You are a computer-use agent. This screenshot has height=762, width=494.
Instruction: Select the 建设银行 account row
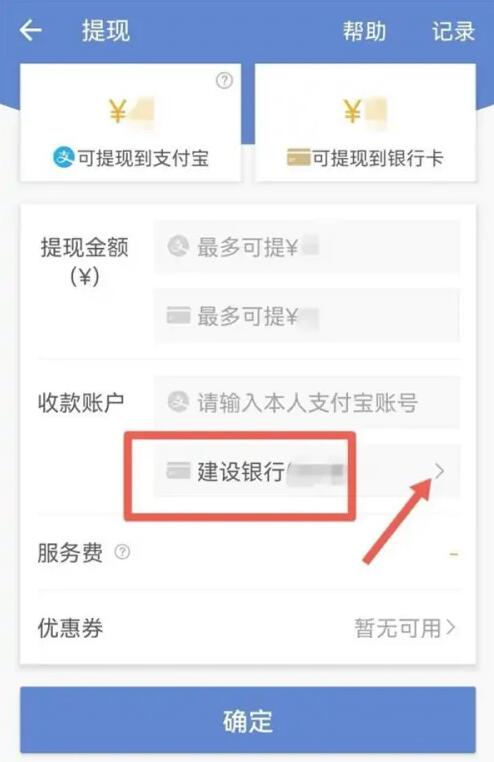(x=307, y=471)
